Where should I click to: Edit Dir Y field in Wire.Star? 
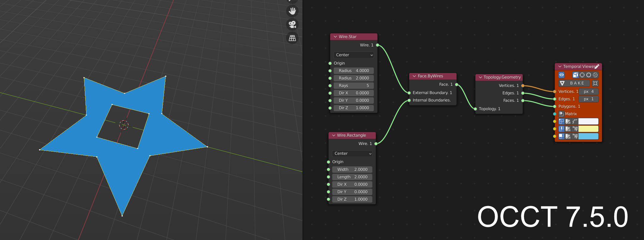pyautogui.click(x=354, y=100)
